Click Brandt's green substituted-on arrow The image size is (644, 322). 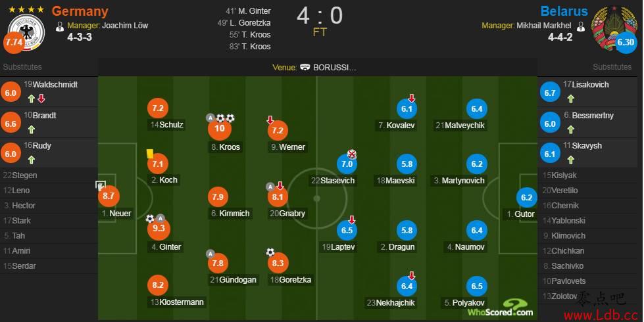31,129
